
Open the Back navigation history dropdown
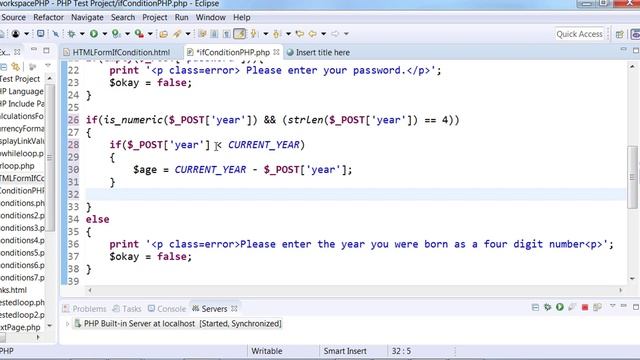pos(323,34)
